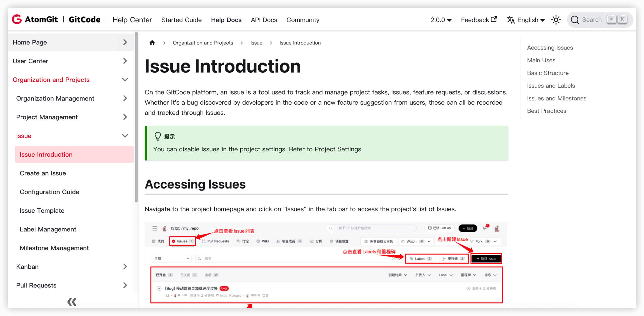Collapse the Organization and Projects section
Screen dimensions: 644x316
click(x=125, y=79)
